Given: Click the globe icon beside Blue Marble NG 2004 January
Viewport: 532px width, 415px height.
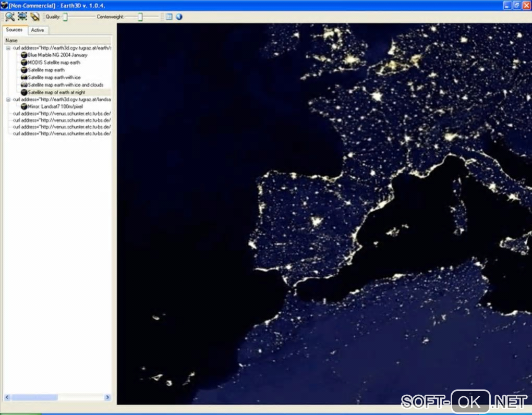Looking at the screenshot, I should tap(24, 55).
